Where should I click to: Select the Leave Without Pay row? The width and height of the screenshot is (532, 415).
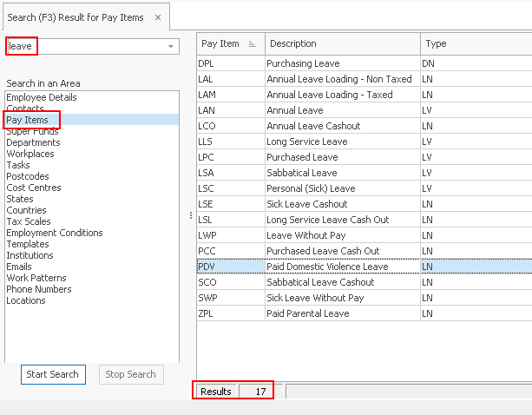(x=365, y=235)
